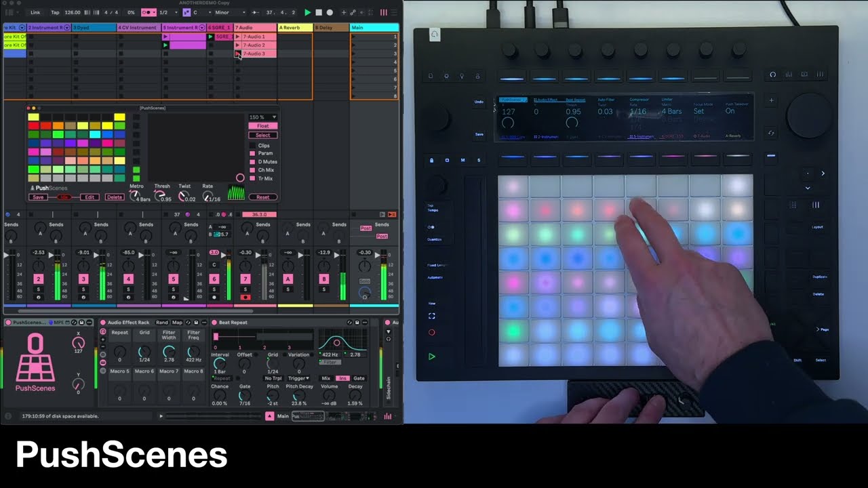Toggle the Param checkbox in PushScenes
Viewport: 868px width, 488px height.
[x=252, y=154]
